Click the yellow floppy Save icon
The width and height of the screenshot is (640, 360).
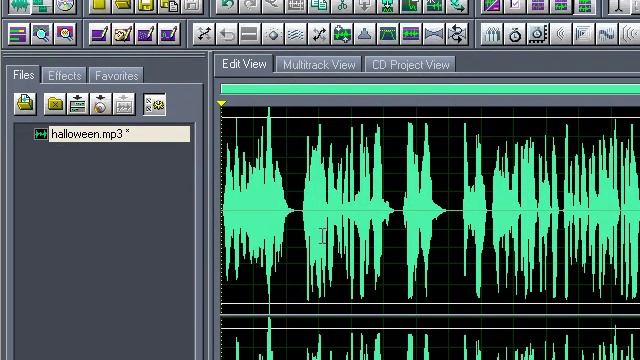tap(145, 6)
